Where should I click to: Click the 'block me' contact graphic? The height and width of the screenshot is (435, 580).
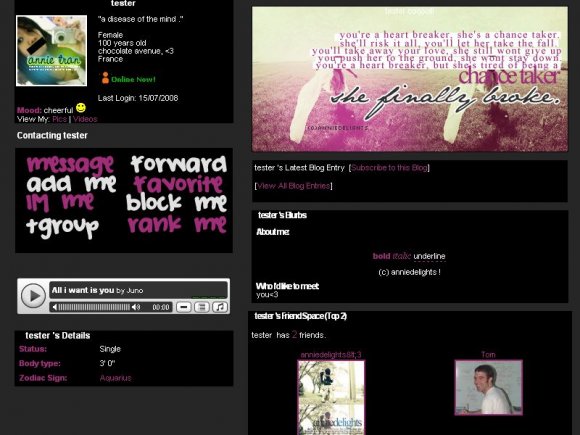coord(176,203)
